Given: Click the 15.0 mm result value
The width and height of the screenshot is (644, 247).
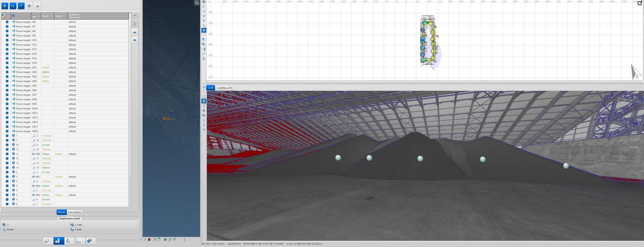Looking at the screenshot, I should 46,181.
